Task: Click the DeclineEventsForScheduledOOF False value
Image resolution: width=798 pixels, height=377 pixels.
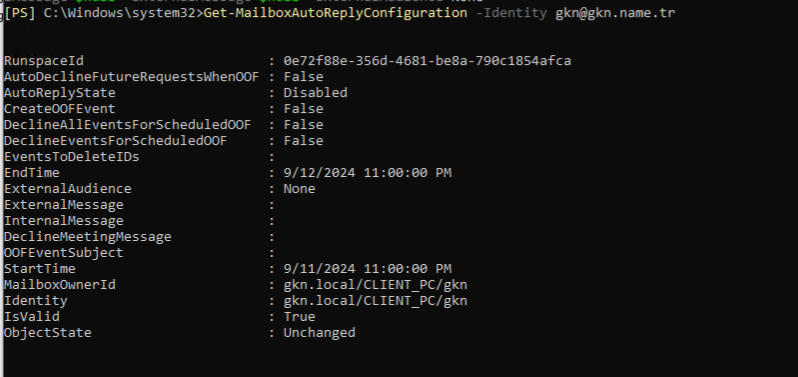Action: (x=303, y=141)
